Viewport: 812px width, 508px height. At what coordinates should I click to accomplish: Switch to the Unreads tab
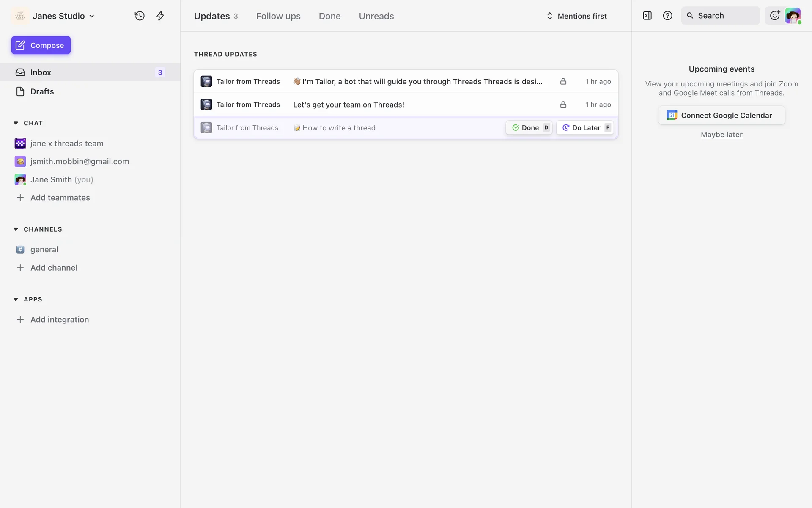[376, 16]
